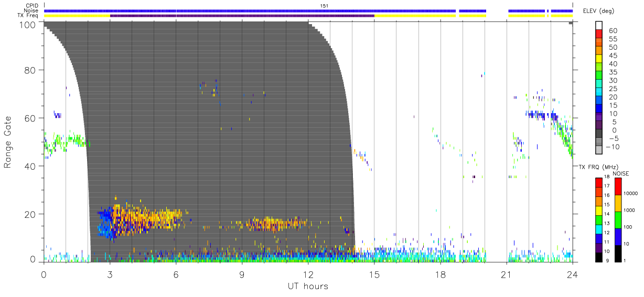Click x-axis tick label '6'
644x297 pixels.
pyautogui.click(x=176, y=274)
